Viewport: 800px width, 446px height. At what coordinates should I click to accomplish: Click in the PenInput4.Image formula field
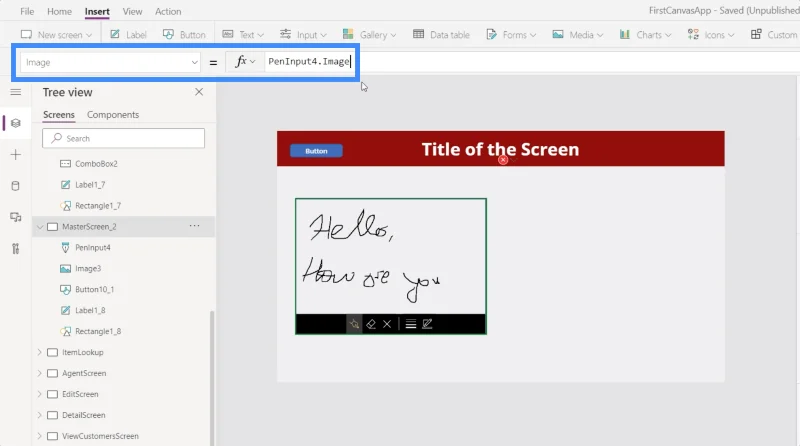tap(309, 62)
